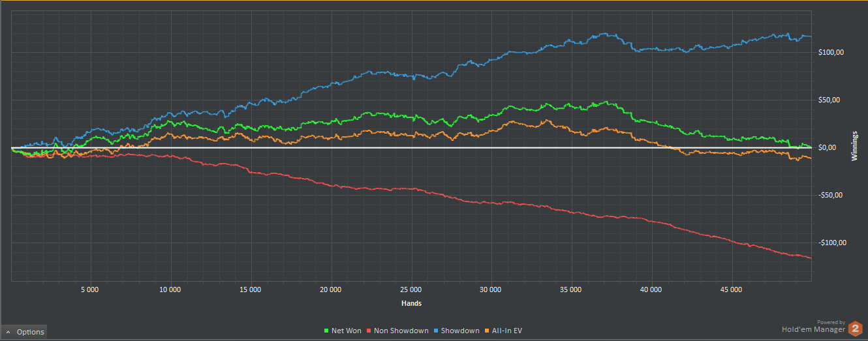Open the Options panel
This screenshot has height=341, width=868.
point(24,332)
